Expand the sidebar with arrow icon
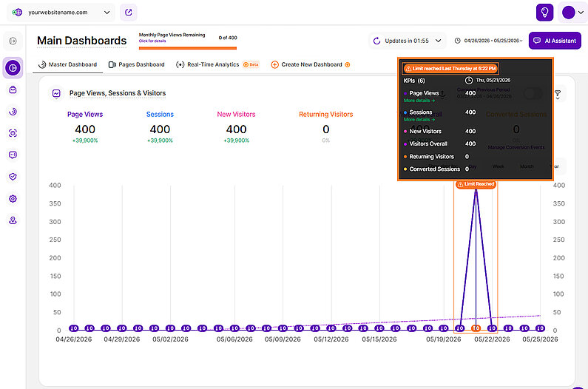The height and width of the screenshot is (389, 588). pos(13,41)
